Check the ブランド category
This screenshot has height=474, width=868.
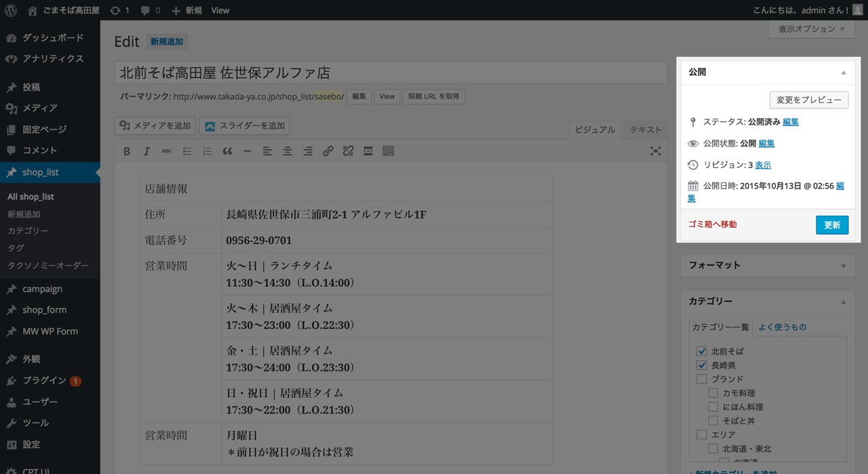tap(702, 379)
